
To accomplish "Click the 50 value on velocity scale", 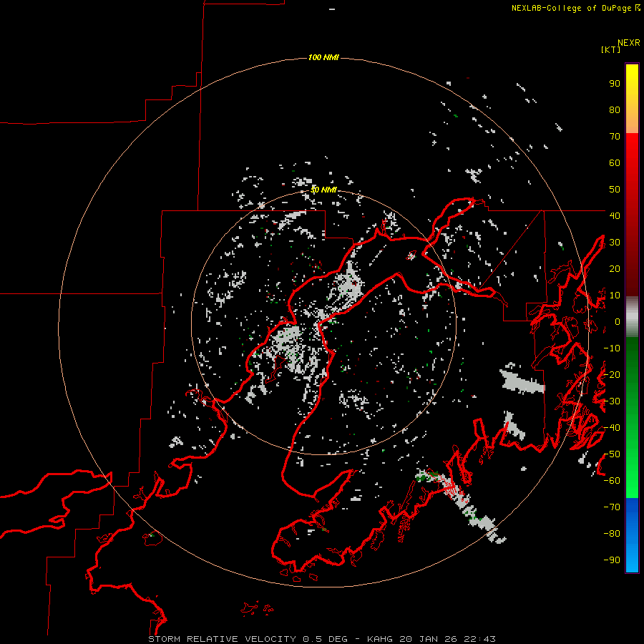I will click(x=615, y=190).
